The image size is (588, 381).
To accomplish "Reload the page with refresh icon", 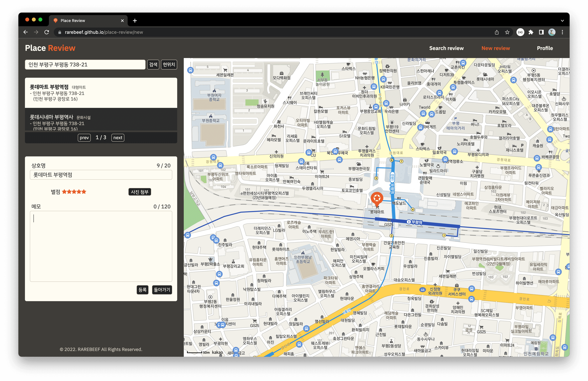I will tap(47, 32).
